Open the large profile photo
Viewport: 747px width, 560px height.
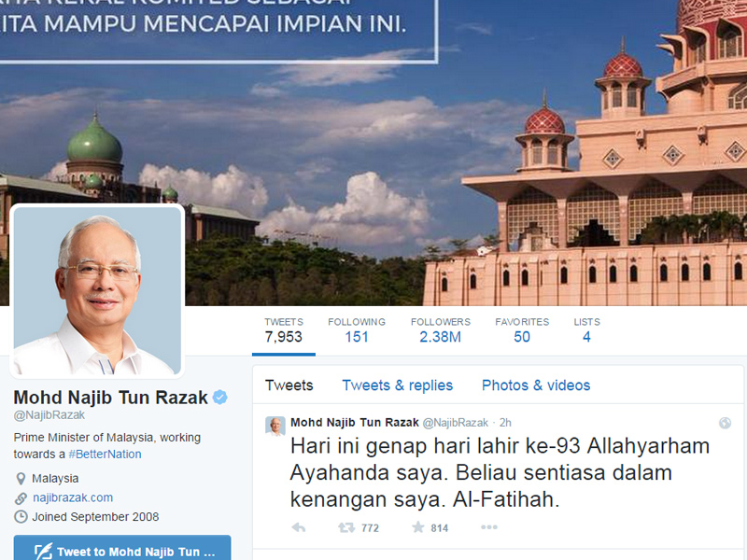[97, 291]
